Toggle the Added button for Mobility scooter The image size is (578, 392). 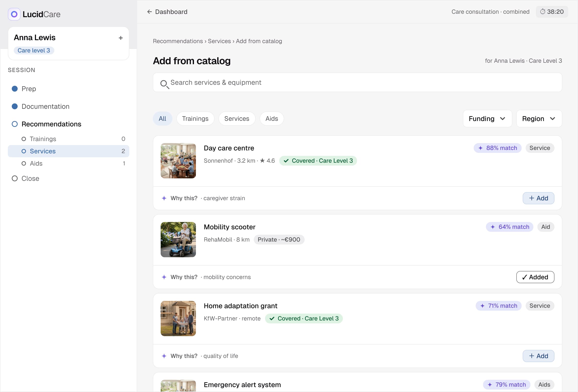click(535, 277)
